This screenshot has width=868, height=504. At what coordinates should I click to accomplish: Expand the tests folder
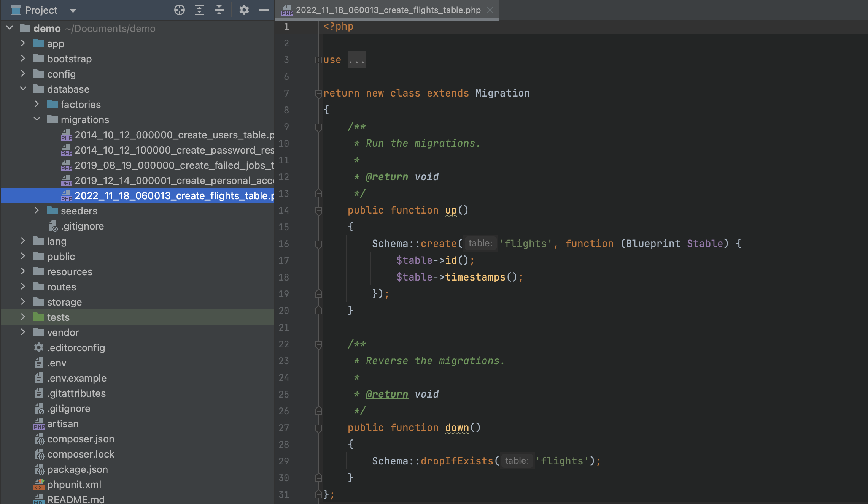point(23,317)
